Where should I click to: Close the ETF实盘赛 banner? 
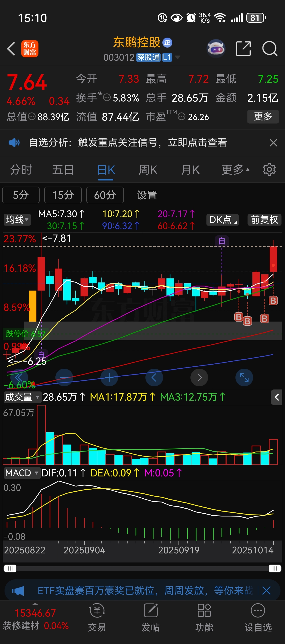pyautogui.click(x=266, y=591)
